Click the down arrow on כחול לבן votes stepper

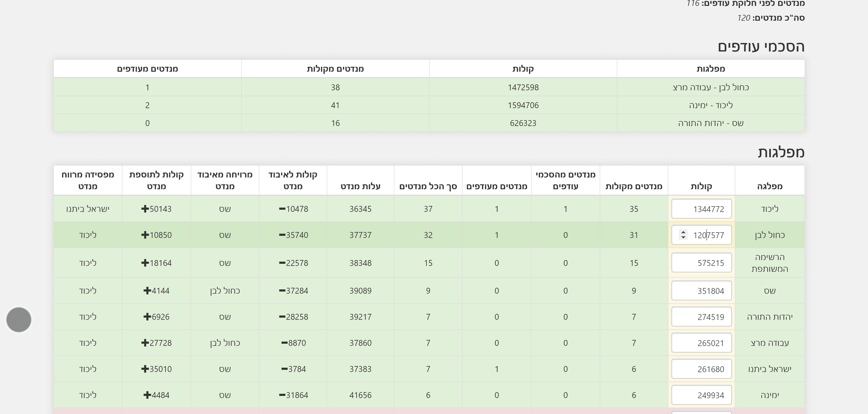[683, 237]
